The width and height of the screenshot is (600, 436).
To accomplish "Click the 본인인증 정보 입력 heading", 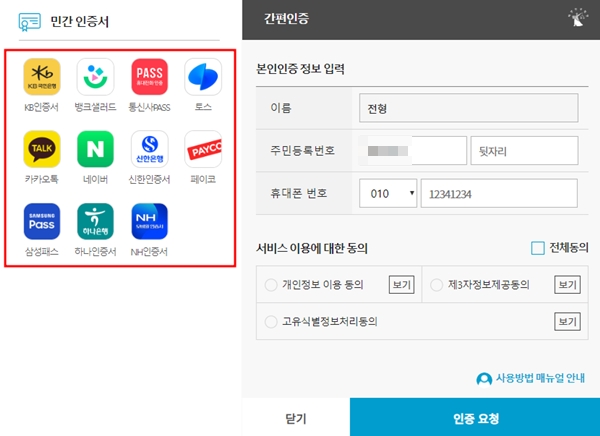I will [300, 69].
